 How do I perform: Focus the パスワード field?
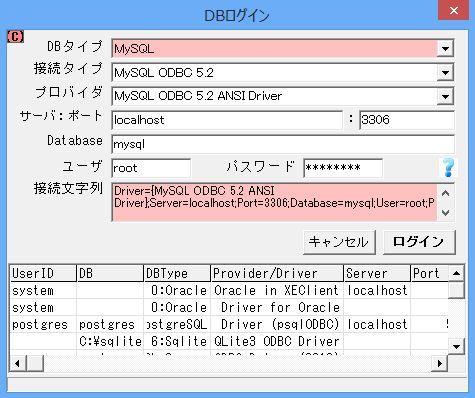[x=343, y=168]
